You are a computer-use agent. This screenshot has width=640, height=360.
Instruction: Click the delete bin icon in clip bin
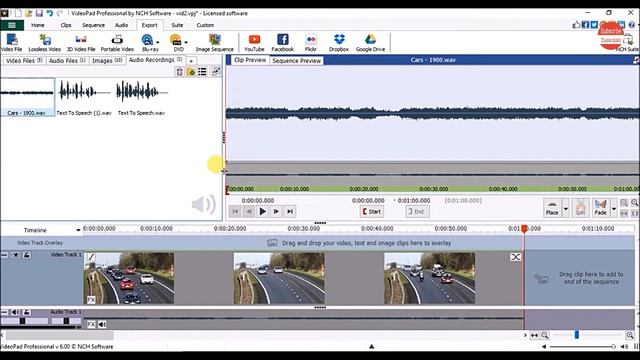pyautogui.click(x=179, y=72)
